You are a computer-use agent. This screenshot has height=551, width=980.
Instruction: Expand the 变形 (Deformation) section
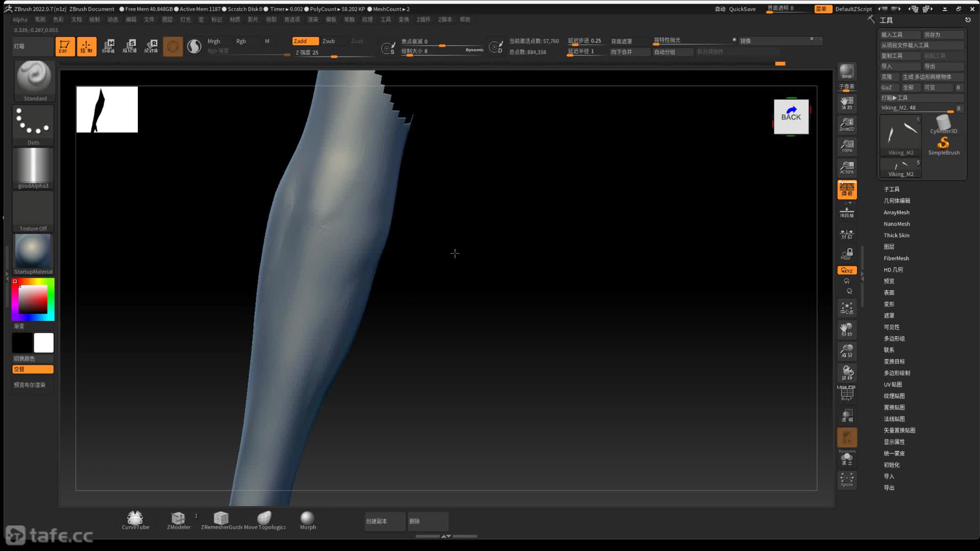click(x=889, y=304)
